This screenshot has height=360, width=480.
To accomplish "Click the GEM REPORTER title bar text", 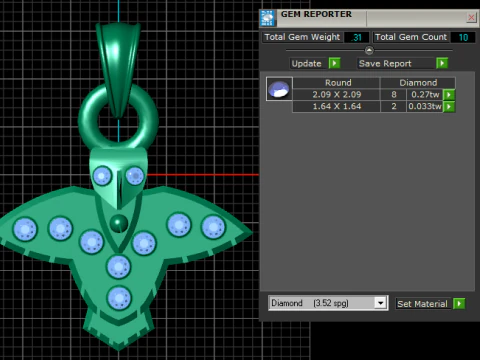I will [316, 14].
